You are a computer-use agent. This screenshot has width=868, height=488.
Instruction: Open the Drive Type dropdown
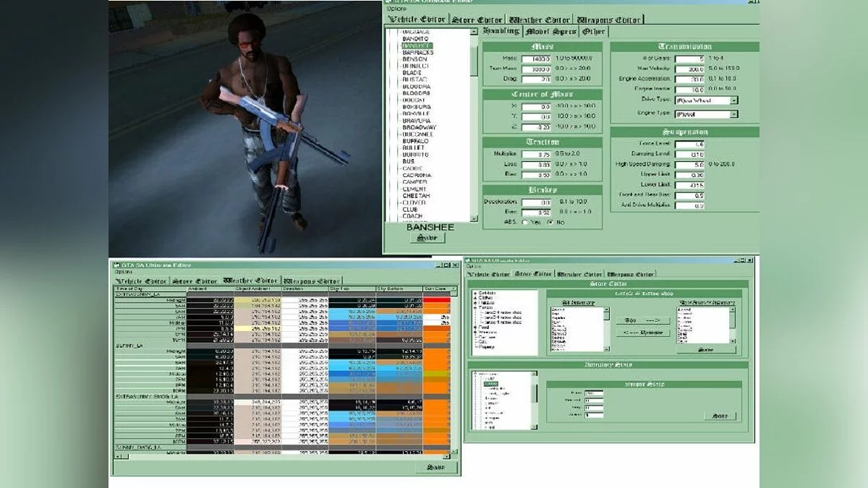click(x=733, y=100)
